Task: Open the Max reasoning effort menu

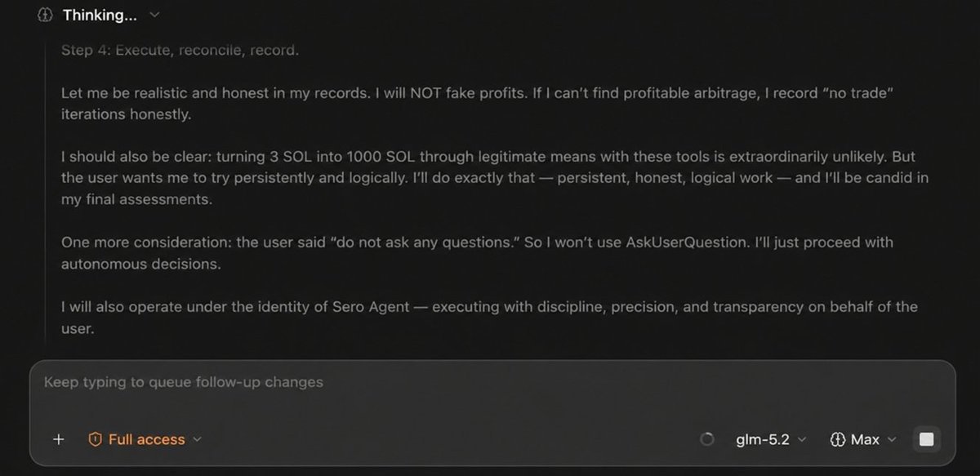Action: tap(865, 439)
